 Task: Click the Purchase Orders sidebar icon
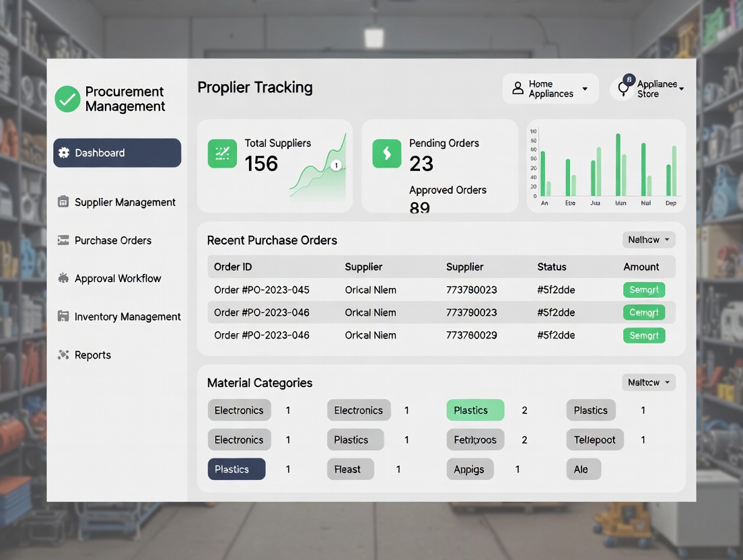coord(63,240)
